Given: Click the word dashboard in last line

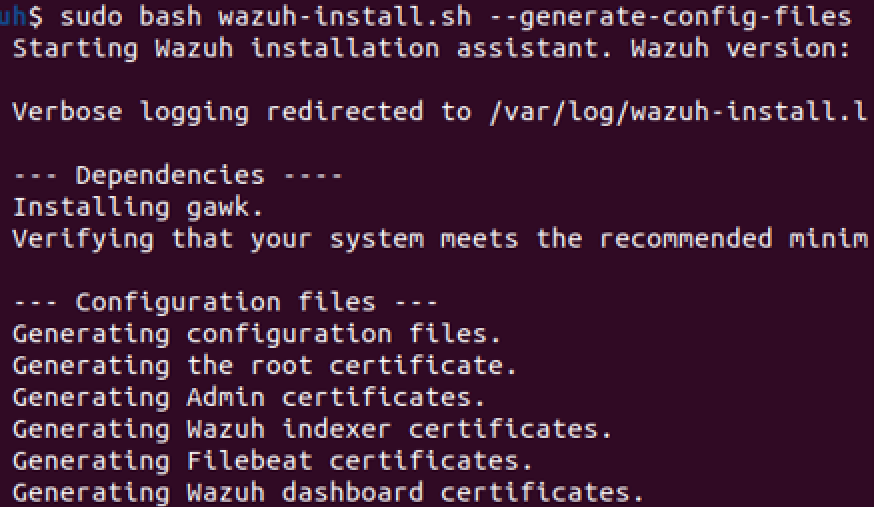Looking at the screenshot, I should 352,493.
